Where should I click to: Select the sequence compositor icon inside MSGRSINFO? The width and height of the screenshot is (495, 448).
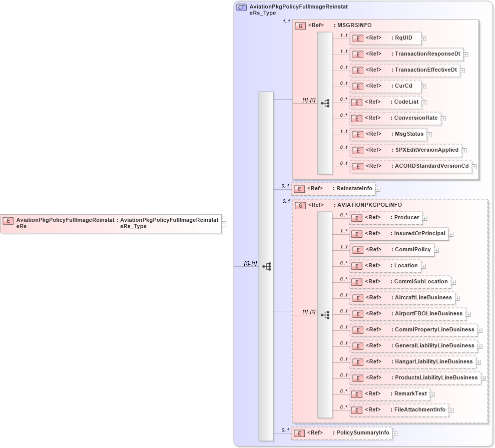coord(325,102)
